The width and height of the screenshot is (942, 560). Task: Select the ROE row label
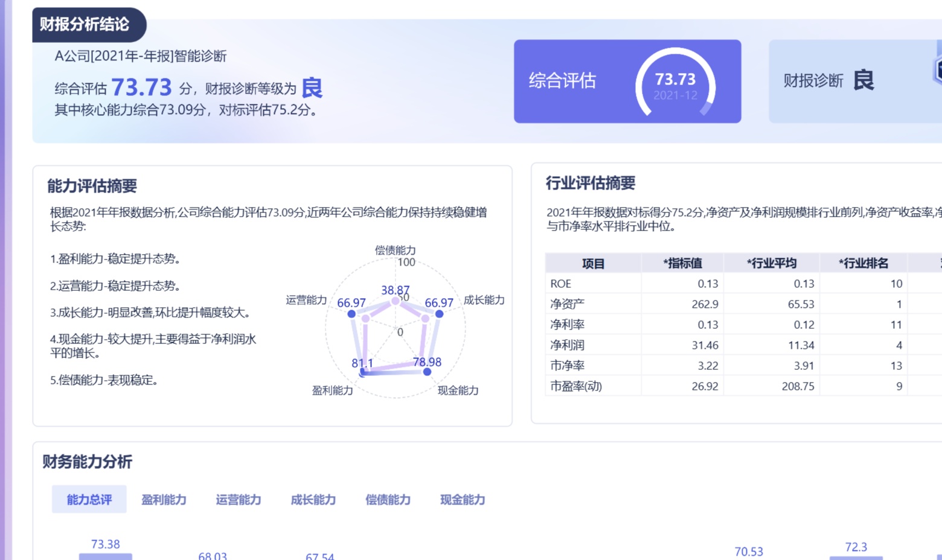pyautogui.click(x=560, y=284)
